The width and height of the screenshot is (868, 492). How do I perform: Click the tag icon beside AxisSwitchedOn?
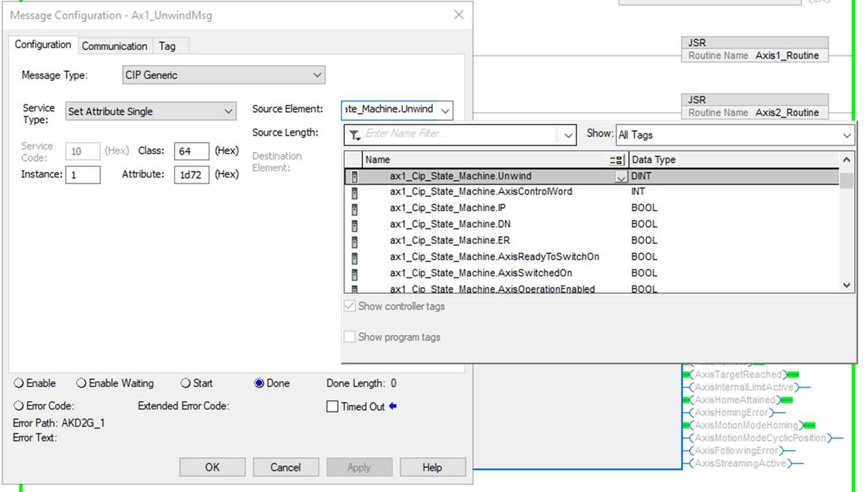[x=355, y=274]
